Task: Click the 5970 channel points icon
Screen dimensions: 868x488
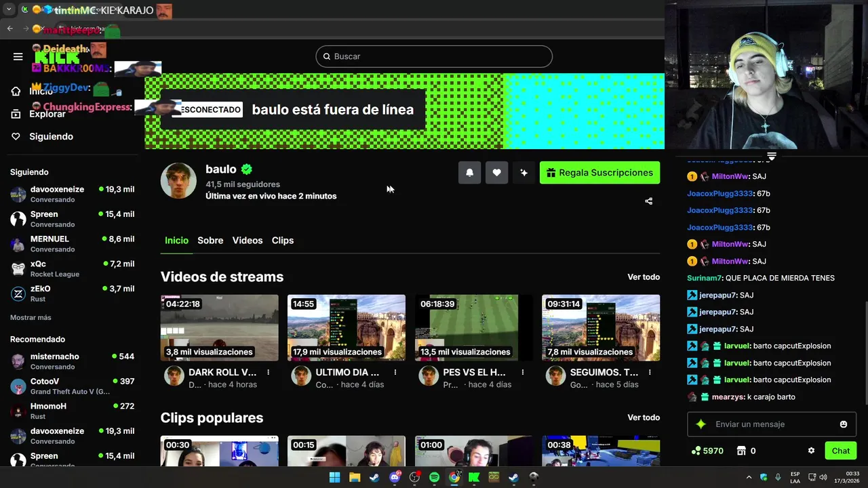Action: [x=696, y=451]
